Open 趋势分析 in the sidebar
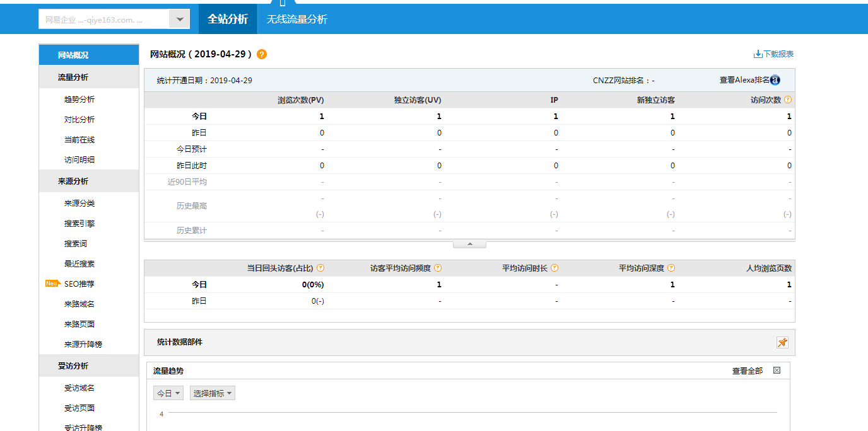The height and width of the screenshot is (431, 868). point(79,100)
